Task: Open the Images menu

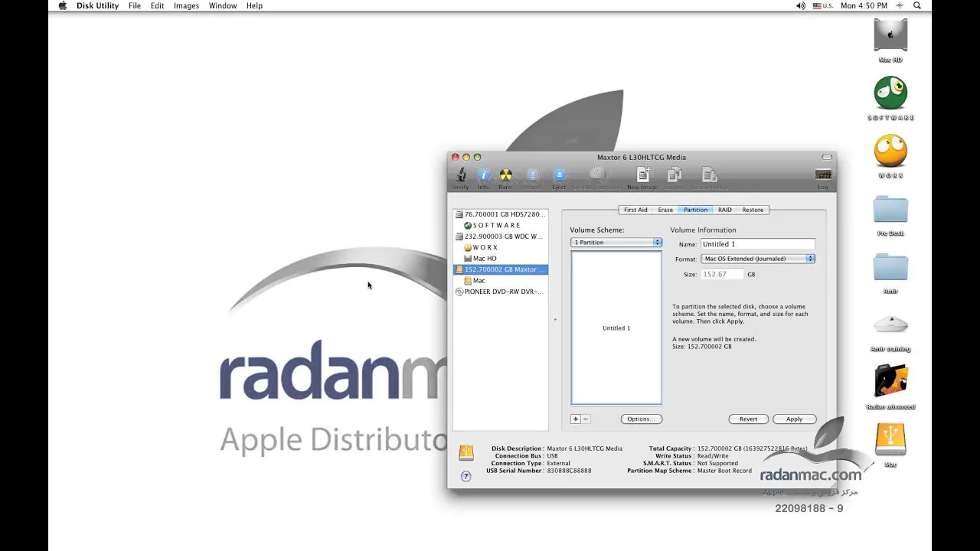Action: [186, 5]
